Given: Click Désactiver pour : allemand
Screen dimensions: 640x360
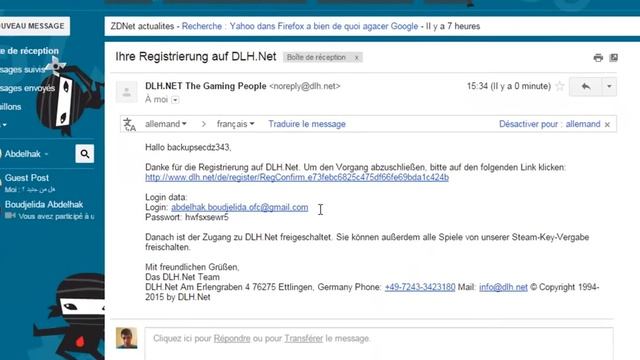Looking at the screenshot, I should tap(549, 124).
